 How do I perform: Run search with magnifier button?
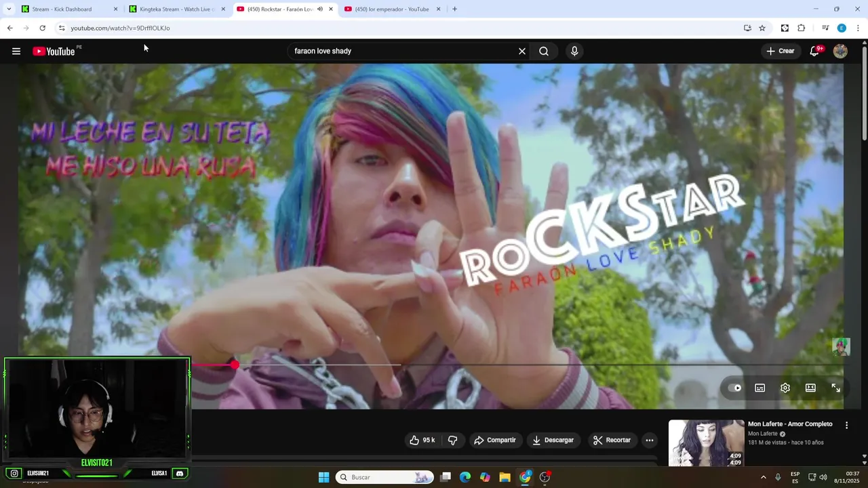[544, 51]
